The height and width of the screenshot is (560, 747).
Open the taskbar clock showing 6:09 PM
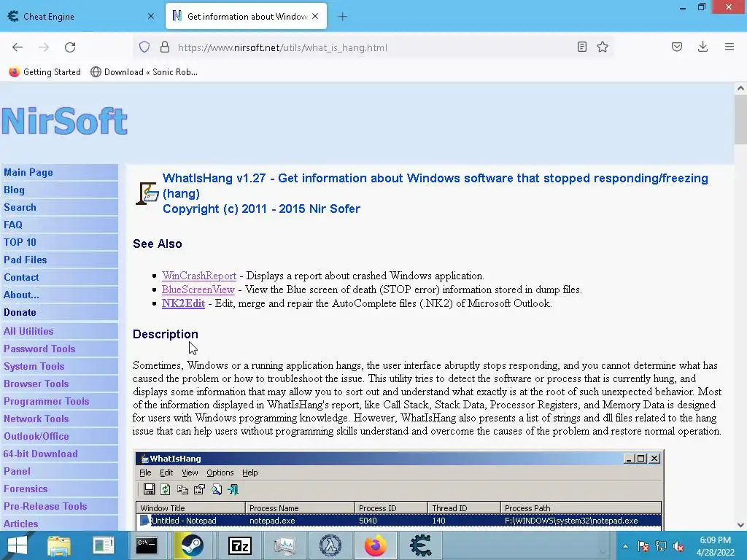(x=715, y=546)
